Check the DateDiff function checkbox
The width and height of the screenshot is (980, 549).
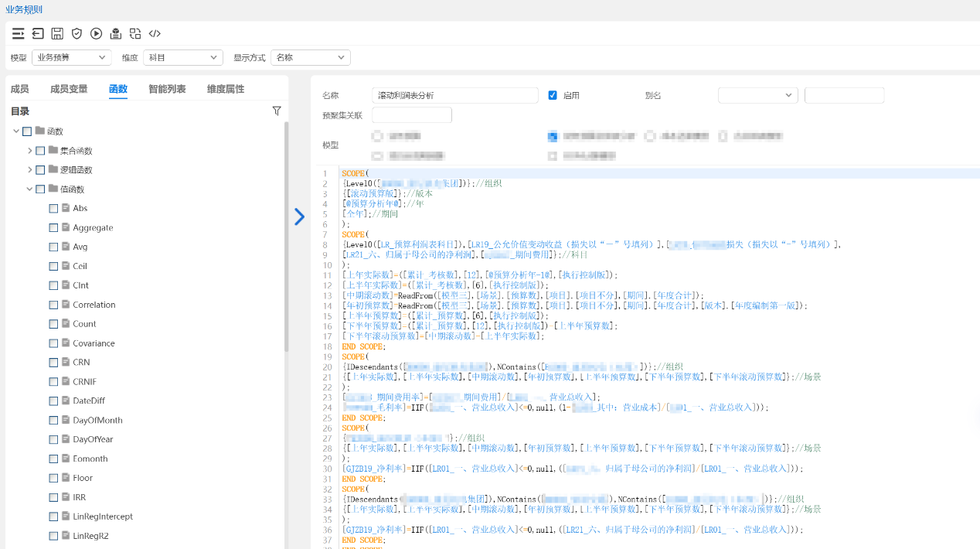click(53, 401)
